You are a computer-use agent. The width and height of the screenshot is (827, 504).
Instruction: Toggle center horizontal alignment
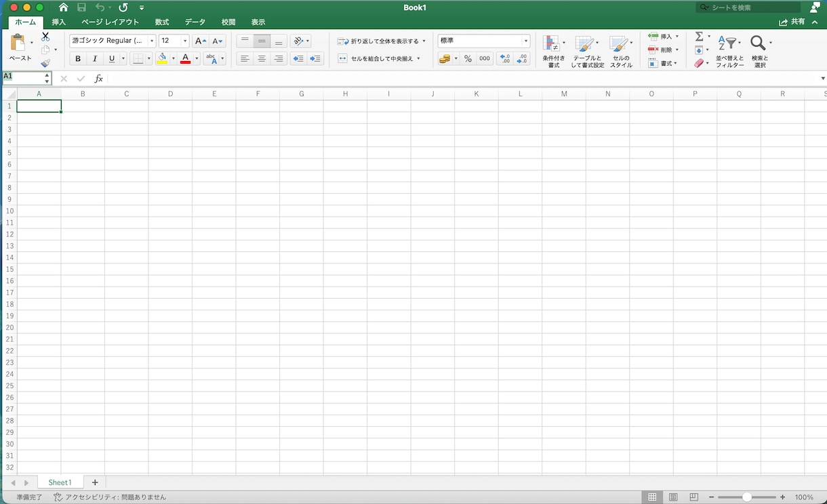pyautogui.click(x=262, y=59)
